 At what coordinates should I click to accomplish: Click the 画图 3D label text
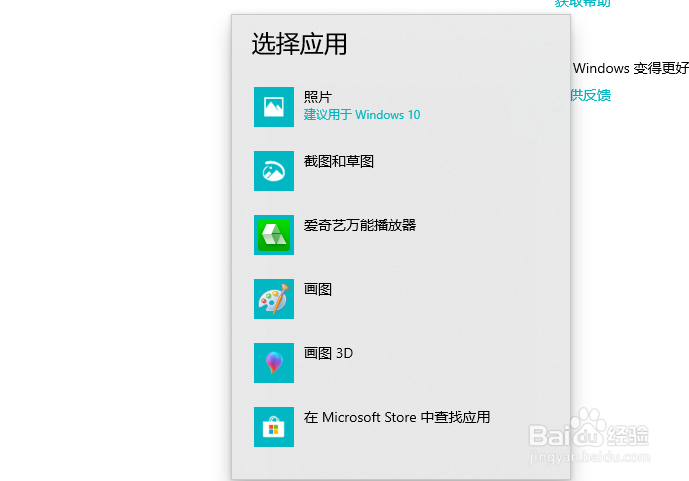coord(328,353)
